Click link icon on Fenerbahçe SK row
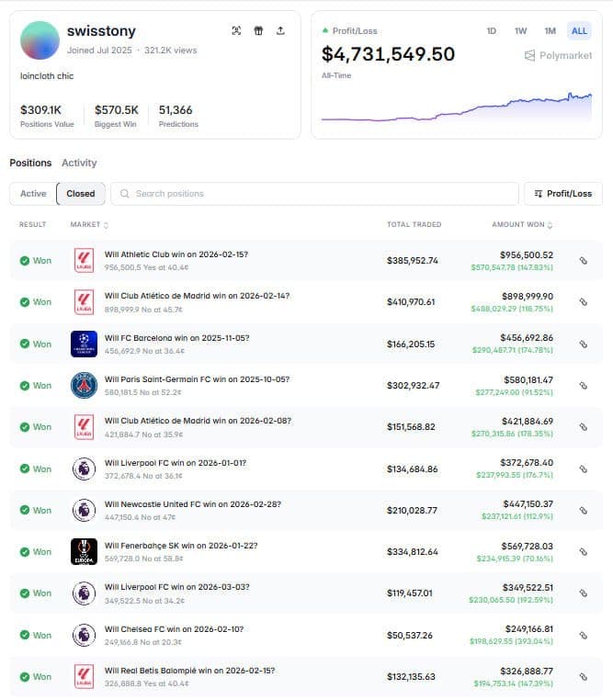613x700 pixels. [583, 552]
